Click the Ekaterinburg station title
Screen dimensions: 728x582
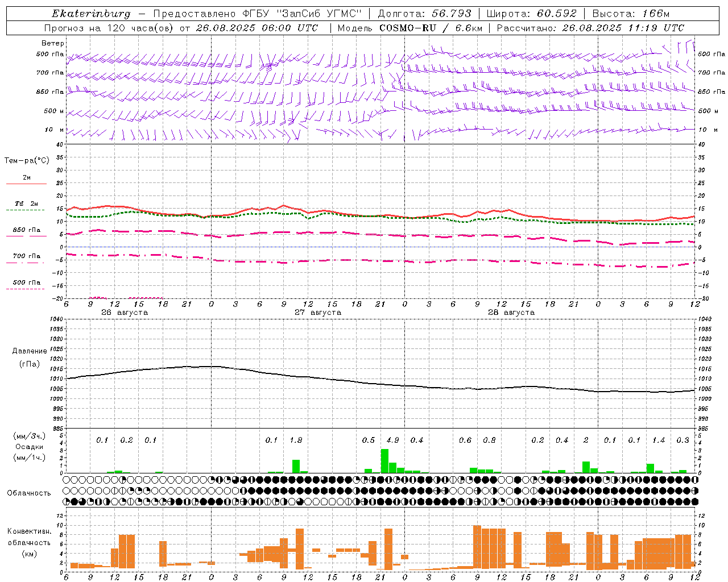point(91,14)
